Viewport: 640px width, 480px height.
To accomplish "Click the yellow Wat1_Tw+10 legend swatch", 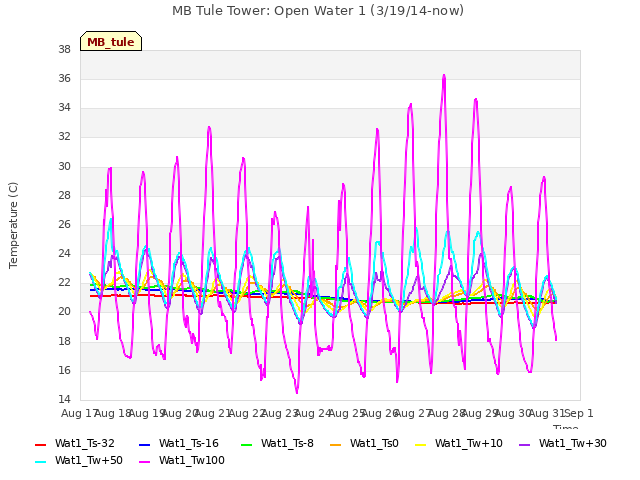I will 420,444.
